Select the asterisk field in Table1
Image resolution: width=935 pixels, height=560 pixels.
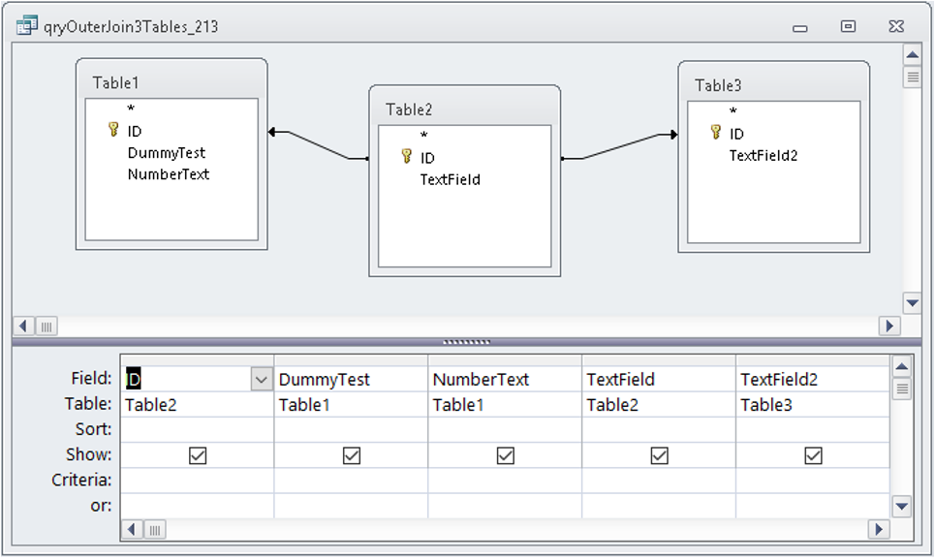(131, 109)
